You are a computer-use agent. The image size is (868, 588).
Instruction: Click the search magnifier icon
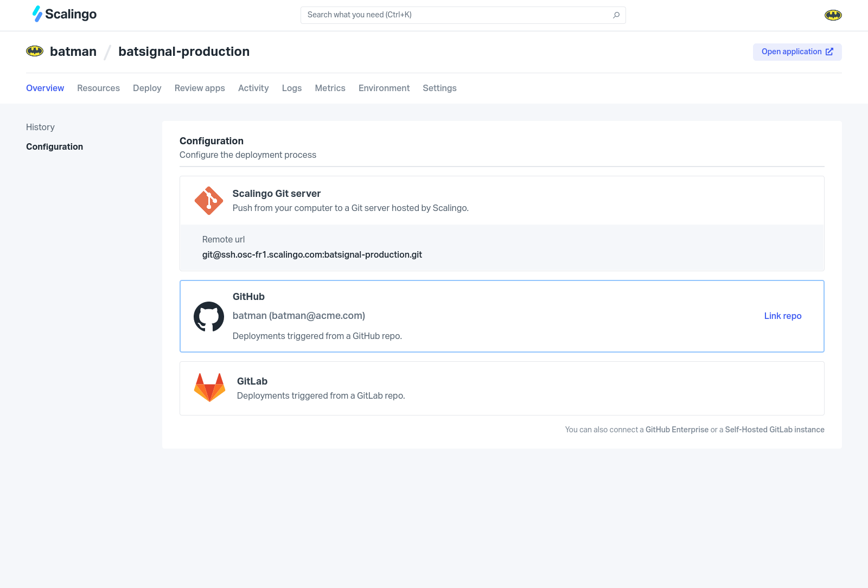pos(616,15)
